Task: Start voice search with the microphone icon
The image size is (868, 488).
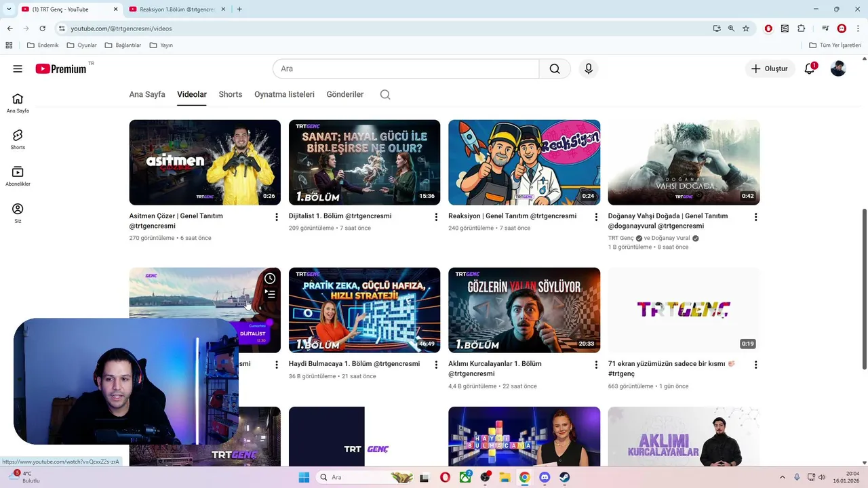Action: pyautogui.click(x=589, y=68)
